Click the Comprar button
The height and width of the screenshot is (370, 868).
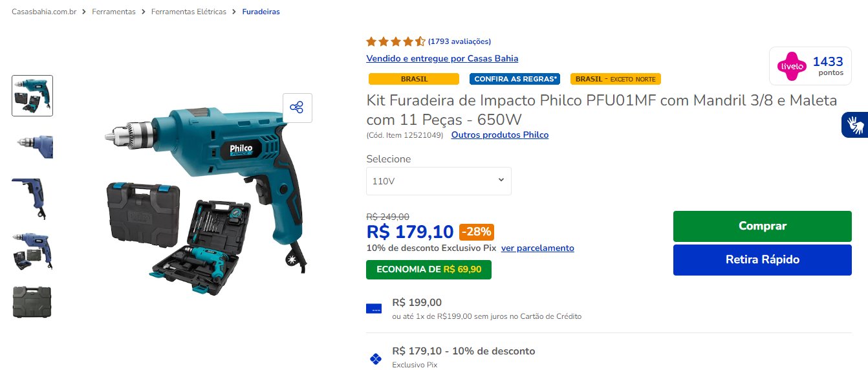763,226
